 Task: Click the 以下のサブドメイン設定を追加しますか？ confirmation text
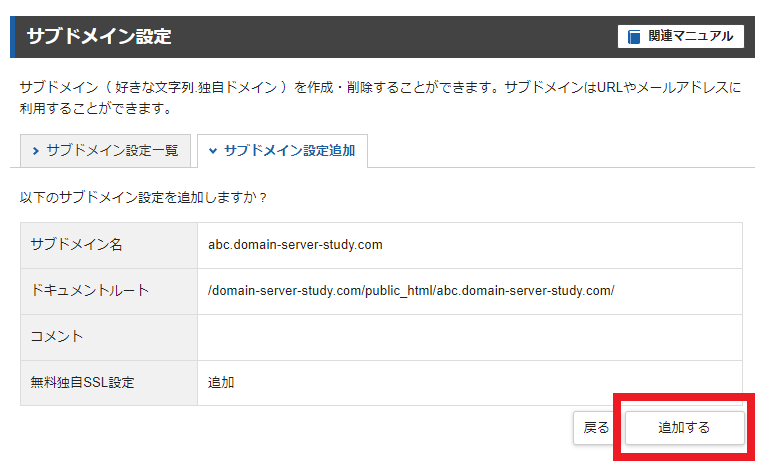(143, 198)
